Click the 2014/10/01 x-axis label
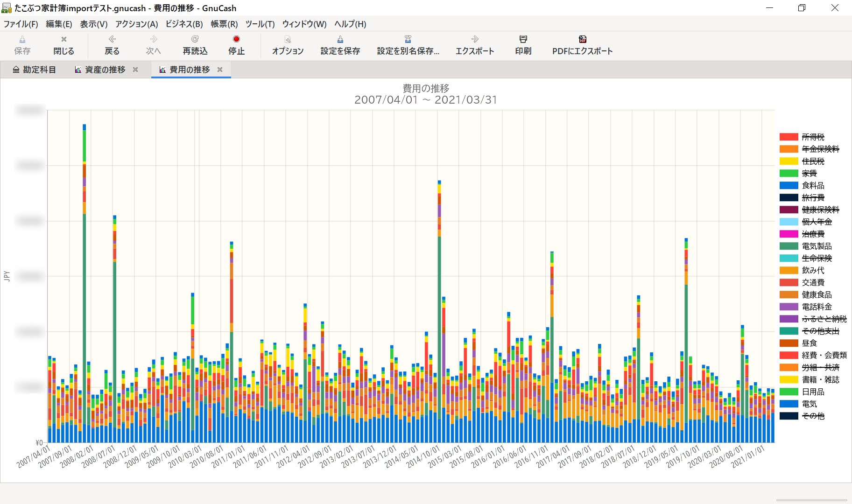The image size is (852, 504). point(422,456)
